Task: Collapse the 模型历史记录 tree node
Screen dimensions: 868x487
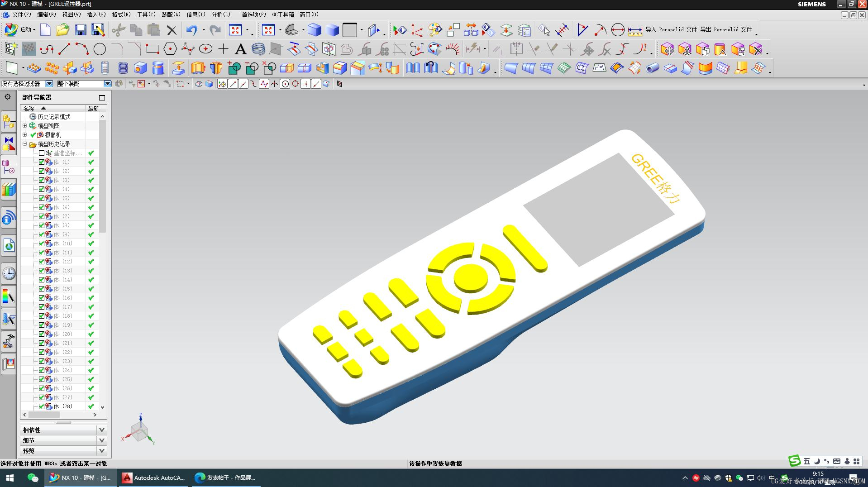Action: click(25, 144)
